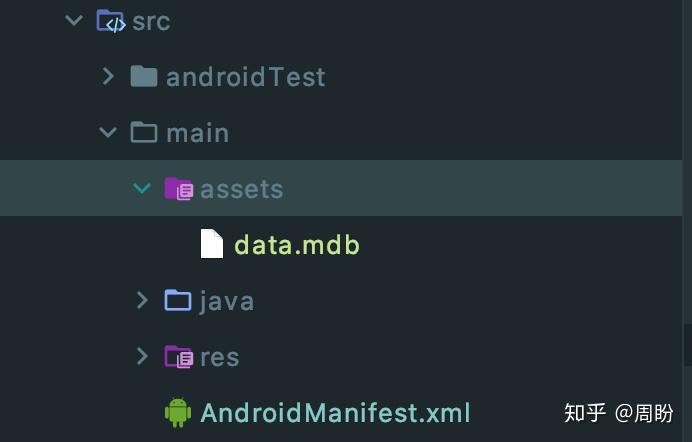Viewport: 692px width, 442px height.
Task: Collapse the src folder chevron
Action: click(73, 20)
